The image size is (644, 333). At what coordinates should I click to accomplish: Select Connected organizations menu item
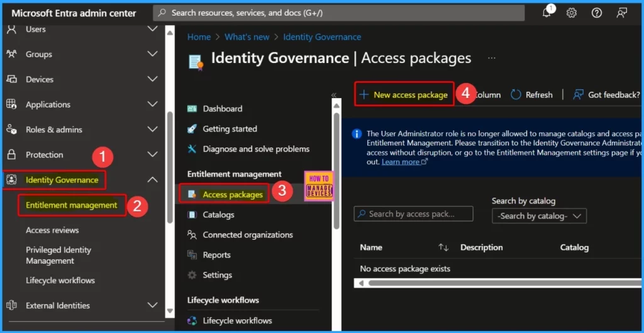point(248,235)
